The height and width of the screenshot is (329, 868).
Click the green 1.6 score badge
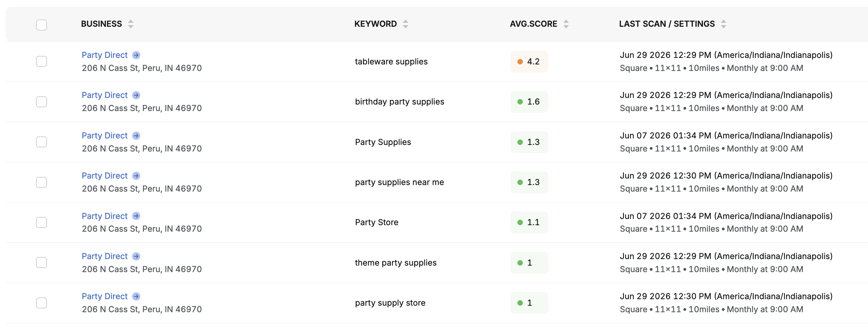[529, 102]
